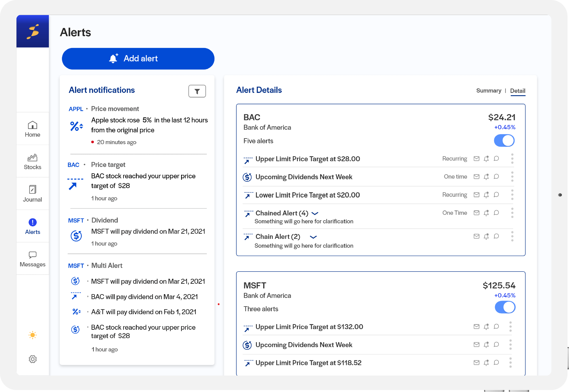Click email icon for Upper Limit $28.00 alert
Image resolution: width=569 pixels, height=392 pixels.
pyautogui.click(x=476, y=159)
